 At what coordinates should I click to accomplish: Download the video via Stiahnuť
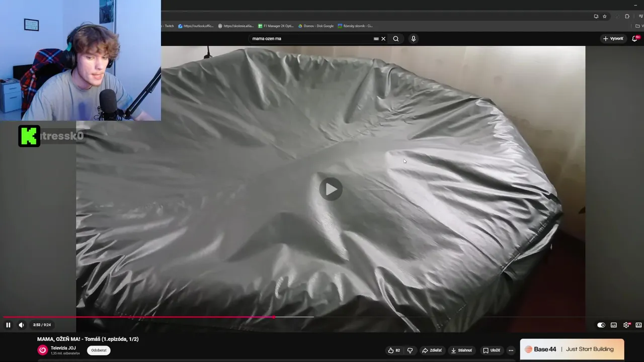461,350
